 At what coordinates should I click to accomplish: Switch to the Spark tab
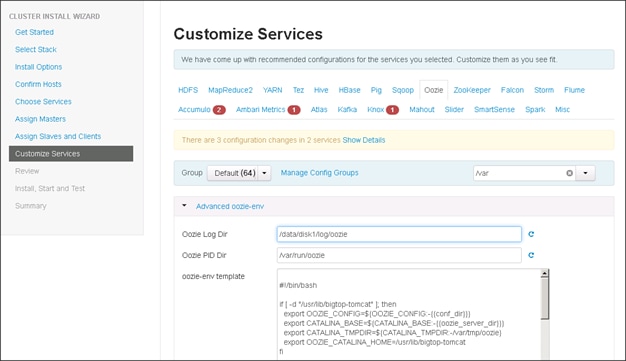click(535, 109)
